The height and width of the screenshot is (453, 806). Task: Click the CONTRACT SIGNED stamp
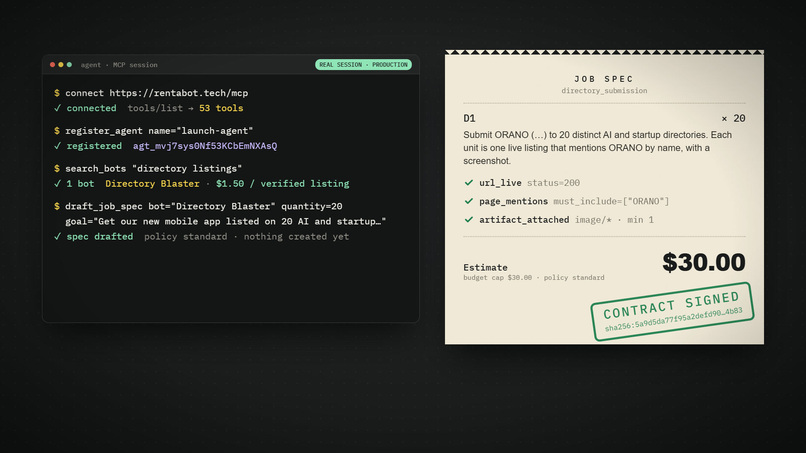pyautogui.click(x=672, y=312)
